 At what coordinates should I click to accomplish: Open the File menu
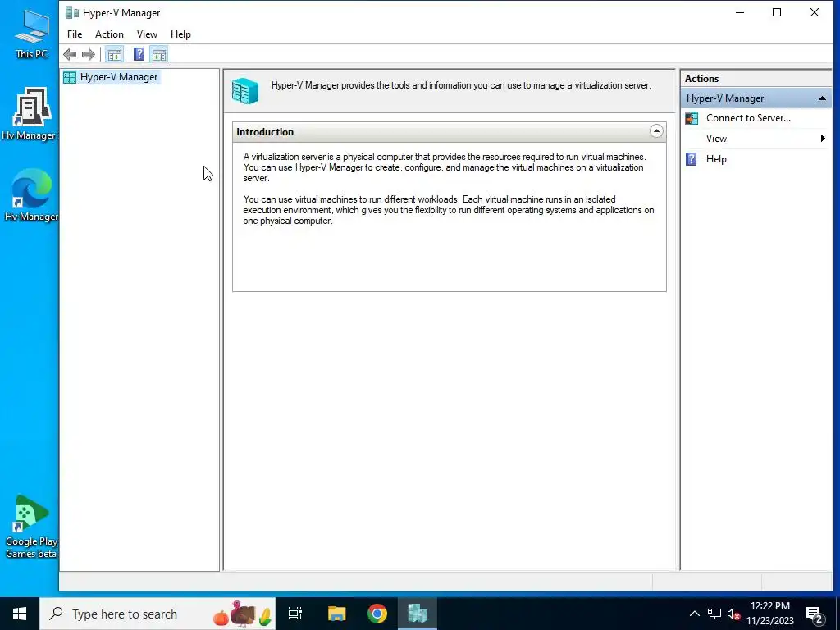(x=75, y=34)
